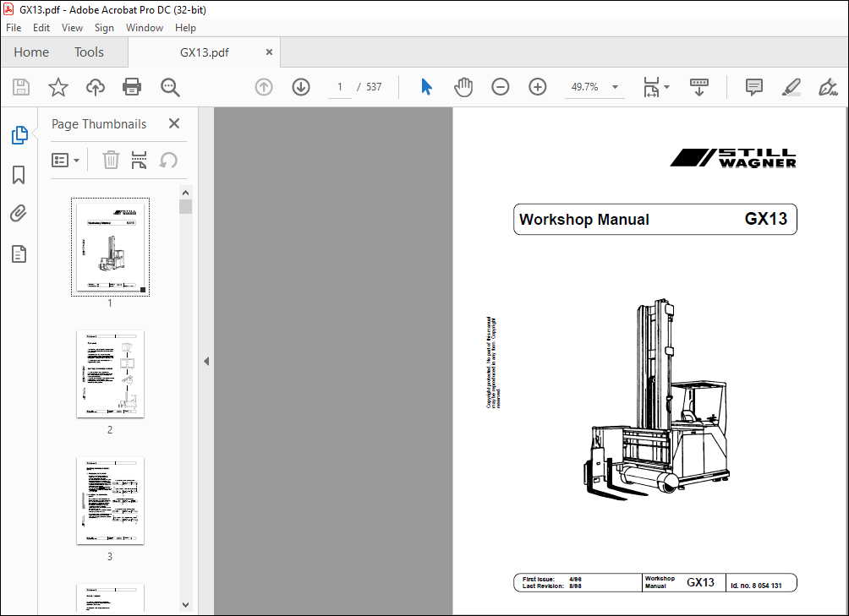The width and height of the screenshot is (849, 616).
Task: Click the Scrolling mode icon
Action: tap(699, 87)
